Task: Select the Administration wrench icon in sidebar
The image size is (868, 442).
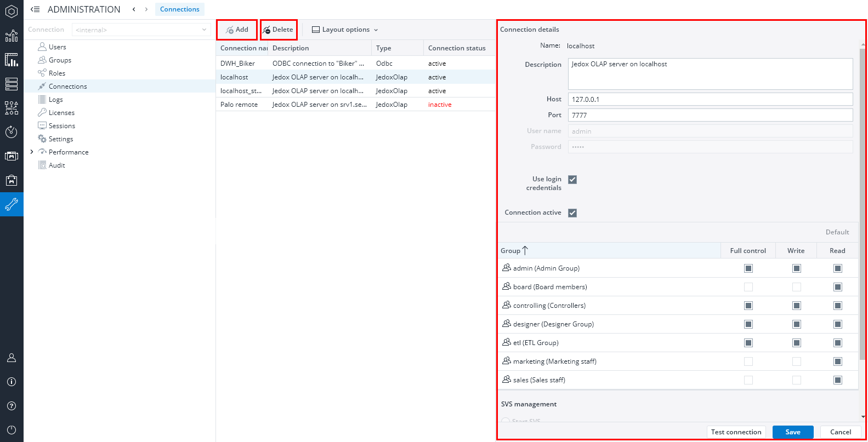Action: pos(12,204)
